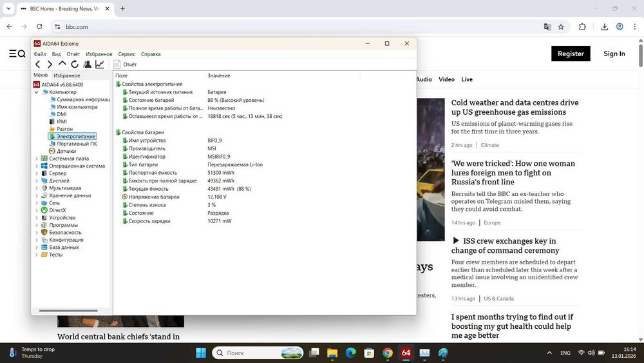Open the Избранное menu in the menu bar
Screen dimensions: 644x363
99,54
